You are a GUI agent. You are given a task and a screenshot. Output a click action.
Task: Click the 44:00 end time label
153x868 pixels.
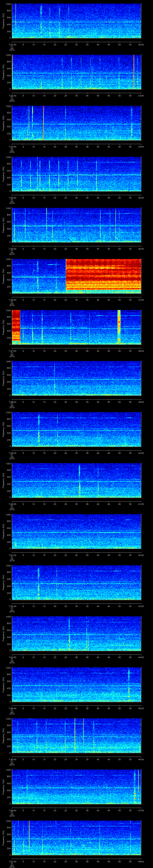(141, 657)
